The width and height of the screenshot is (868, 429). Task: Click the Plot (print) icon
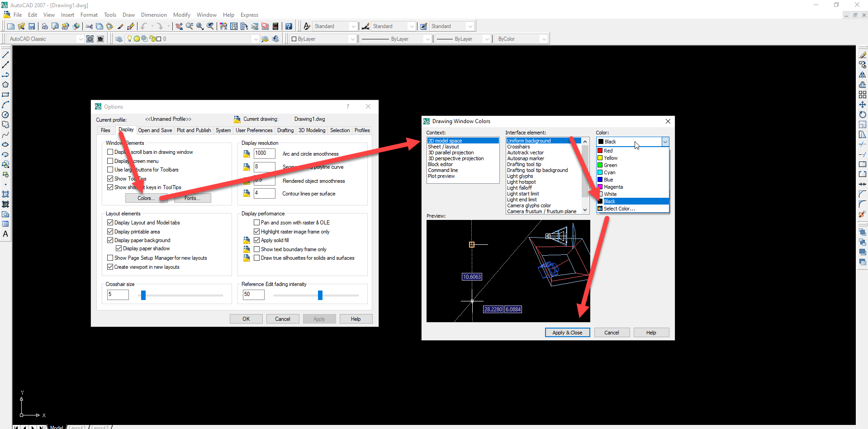click(x=44, y=26)
